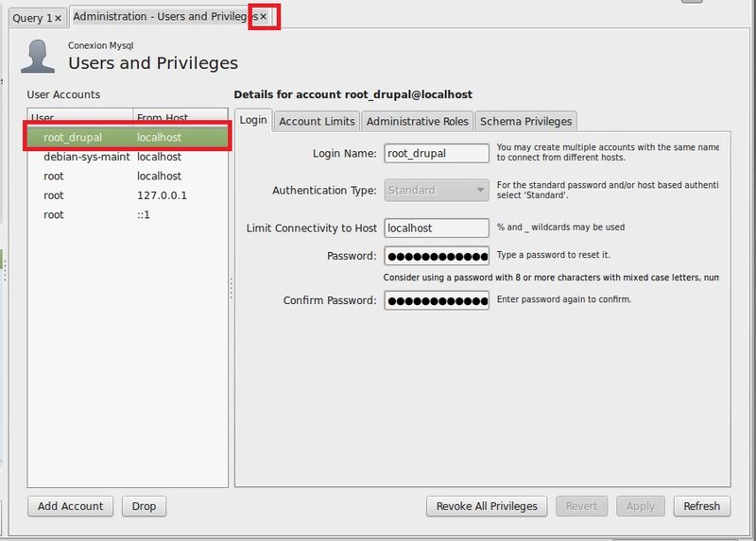The width and height of the screenshot is (756, 541).
Task: Click the Password field
Action: point(437,256)
